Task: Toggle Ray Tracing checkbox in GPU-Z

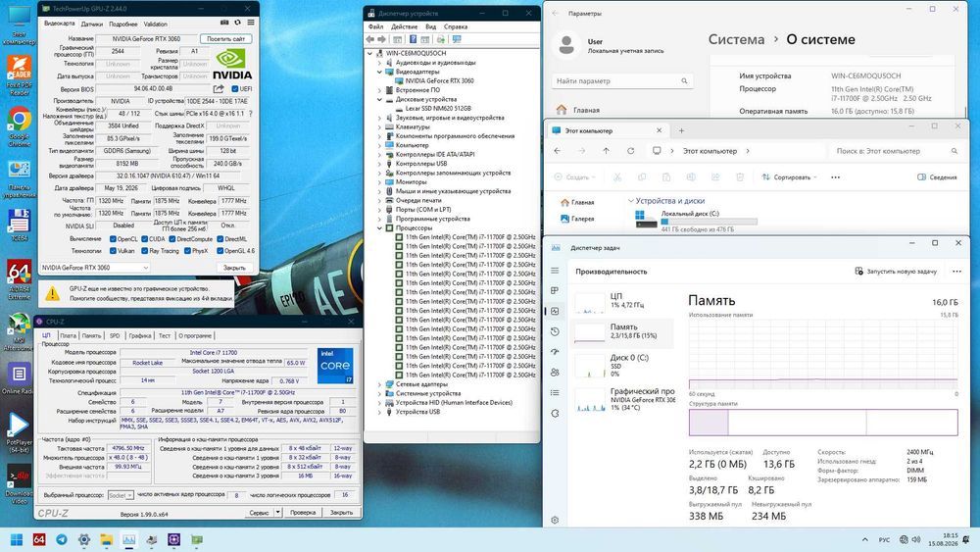Action: click(x=144, y=251)
